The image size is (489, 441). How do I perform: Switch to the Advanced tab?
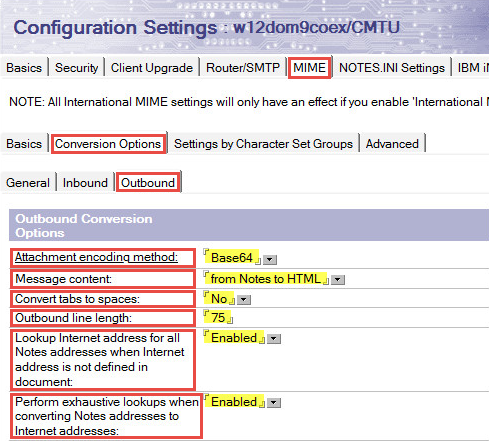pos(392,144)
